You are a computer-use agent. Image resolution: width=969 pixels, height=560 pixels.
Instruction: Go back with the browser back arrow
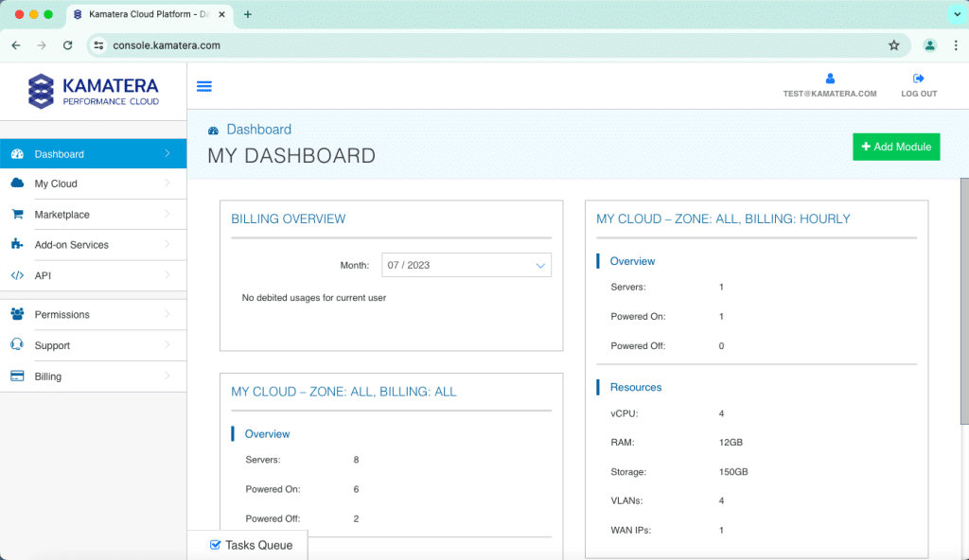16,45
